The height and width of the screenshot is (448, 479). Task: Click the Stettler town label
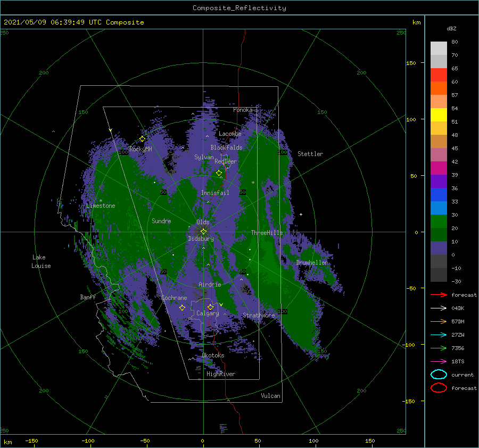(x=310, y=154)
